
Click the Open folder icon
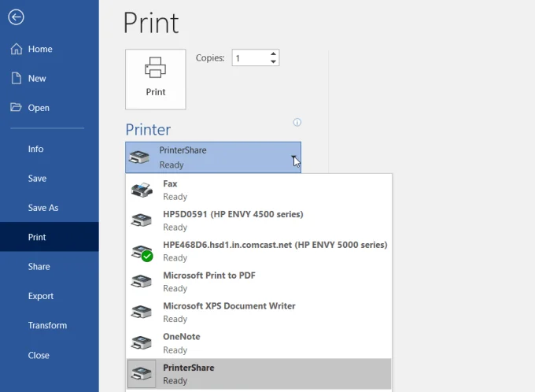point(16,107)
